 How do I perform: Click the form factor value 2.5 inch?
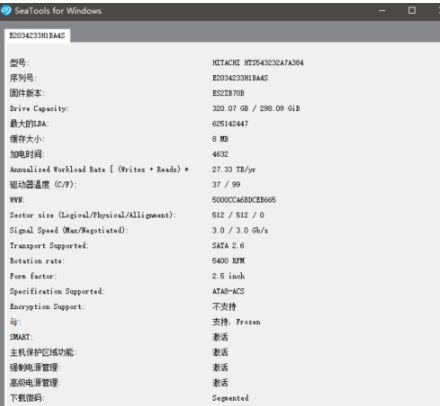(228, 276)
